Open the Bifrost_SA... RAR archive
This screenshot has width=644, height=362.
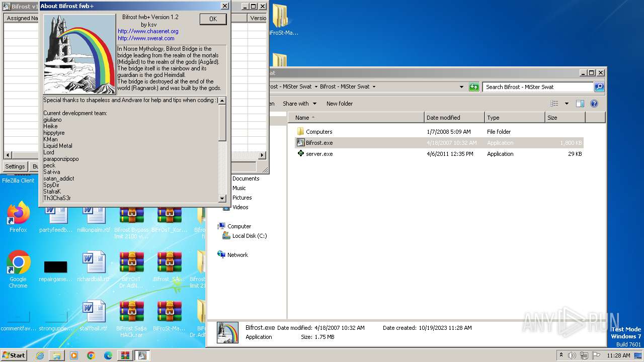(170, 266)
